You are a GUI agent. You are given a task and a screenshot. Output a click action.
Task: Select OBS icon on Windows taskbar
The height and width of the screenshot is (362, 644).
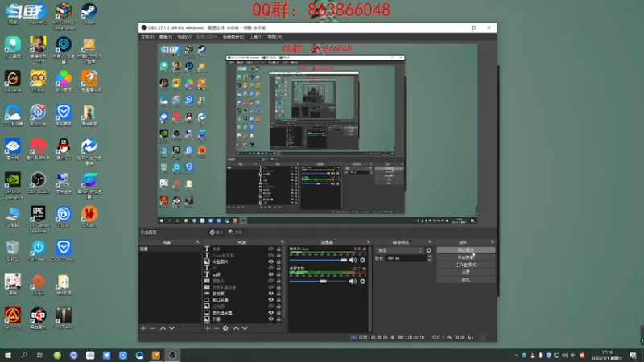pyautogui.click(x=172, y=355)
